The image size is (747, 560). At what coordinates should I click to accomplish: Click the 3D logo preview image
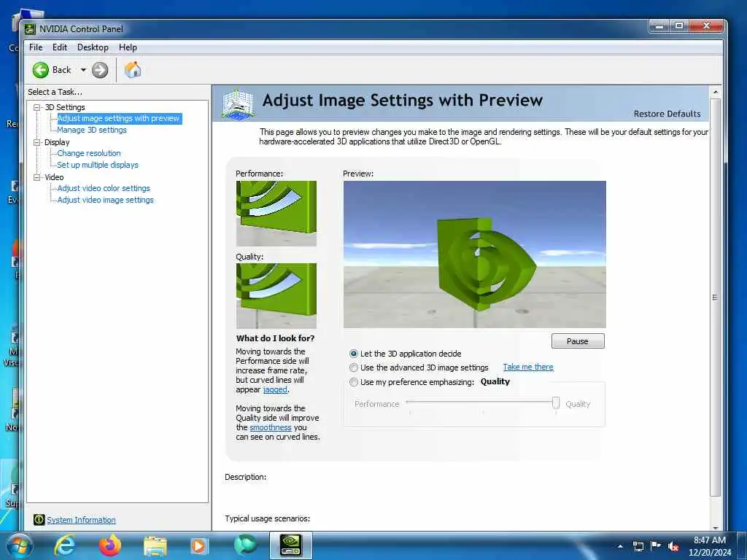click(474, 254)
